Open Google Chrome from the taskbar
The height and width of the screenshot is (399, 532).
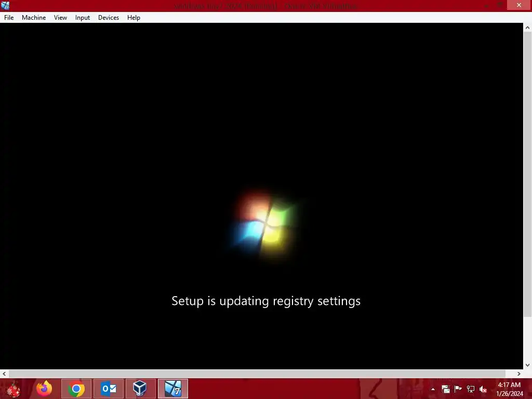76,389
